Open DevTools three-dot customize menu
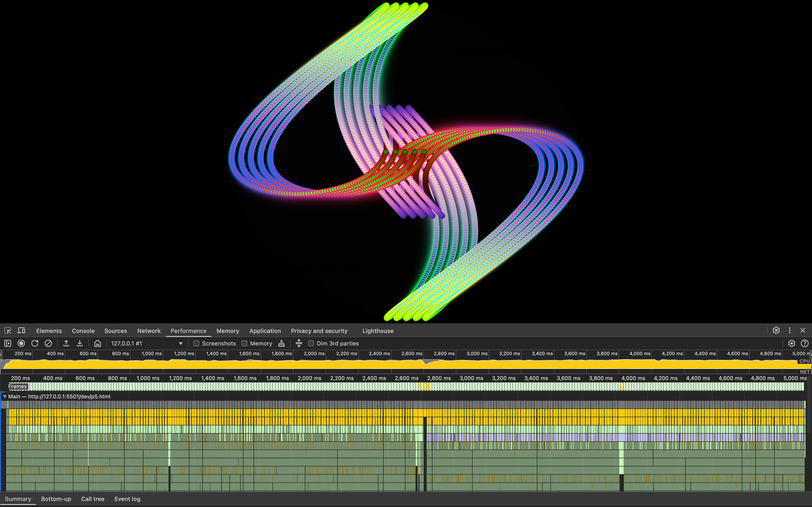 click(790, 331)
